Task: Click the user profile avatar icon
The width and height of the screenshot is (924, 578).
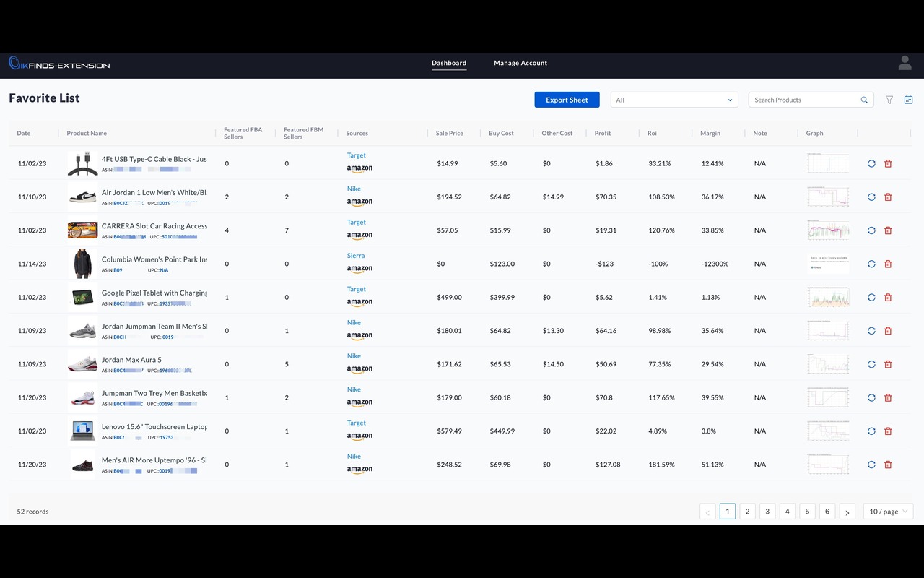Action: (905, 64)
